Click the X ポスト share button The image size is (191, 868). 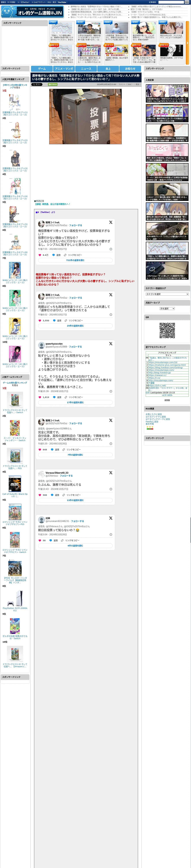tap(37, 85)
